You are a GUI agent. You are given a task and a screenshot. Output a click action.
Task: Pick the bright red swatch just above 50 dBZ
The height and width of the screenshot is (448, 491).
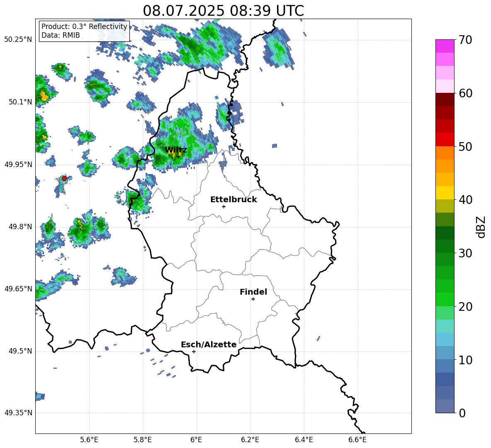coord(445,140)
